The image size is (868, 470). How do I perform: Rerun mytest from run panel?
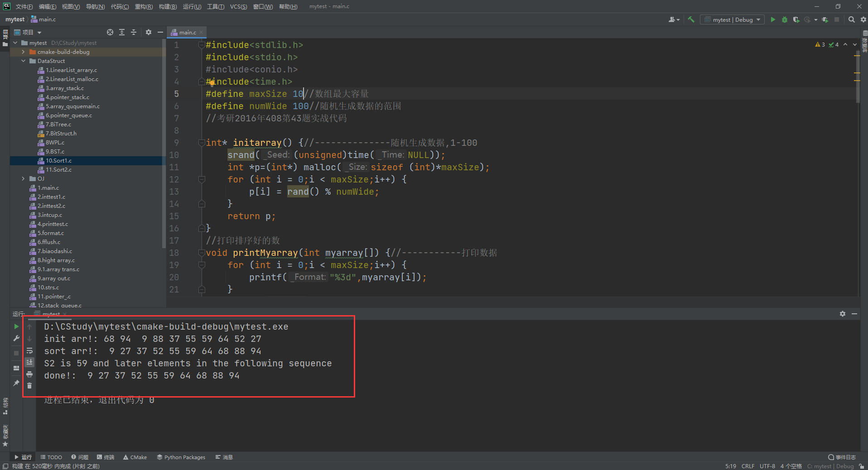pyautogui.click(x=16, y=326)
